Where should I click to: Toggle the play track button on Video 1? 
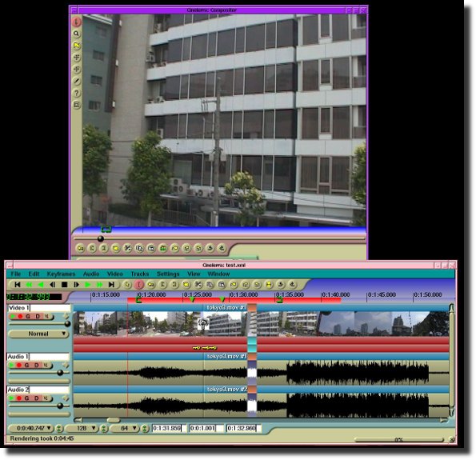[x=13, y=316]
